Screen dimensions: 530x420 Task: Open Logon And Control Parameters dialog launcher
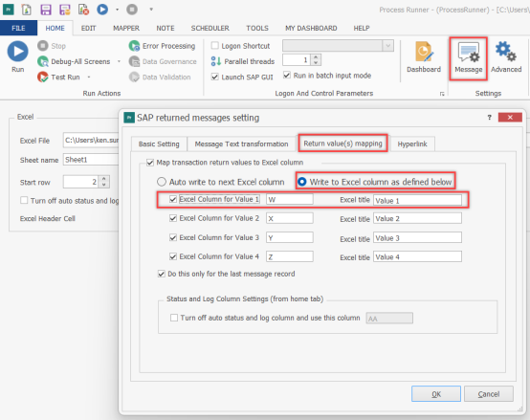click(x=442, y=94)
